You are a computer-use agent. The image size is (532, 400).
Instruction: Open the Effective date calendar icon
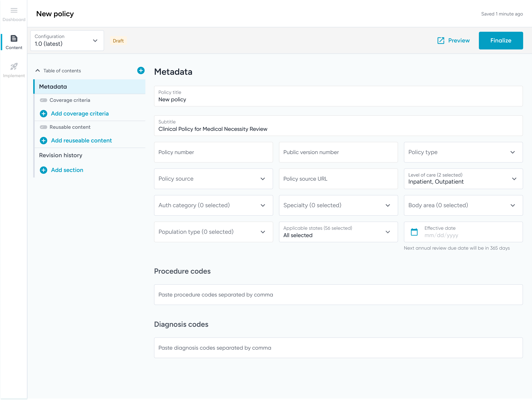coord(414,232)
